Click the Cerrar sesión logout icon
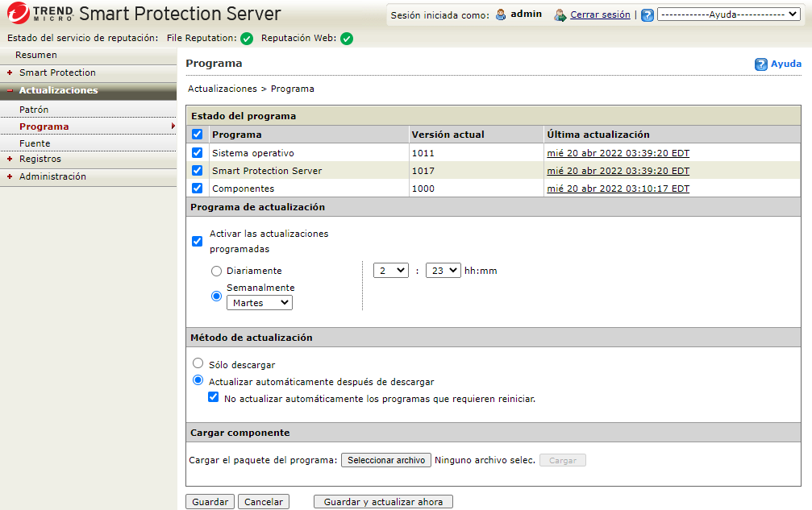The height and width of the screenshot is (510, 812). click(x=560, y=15)
